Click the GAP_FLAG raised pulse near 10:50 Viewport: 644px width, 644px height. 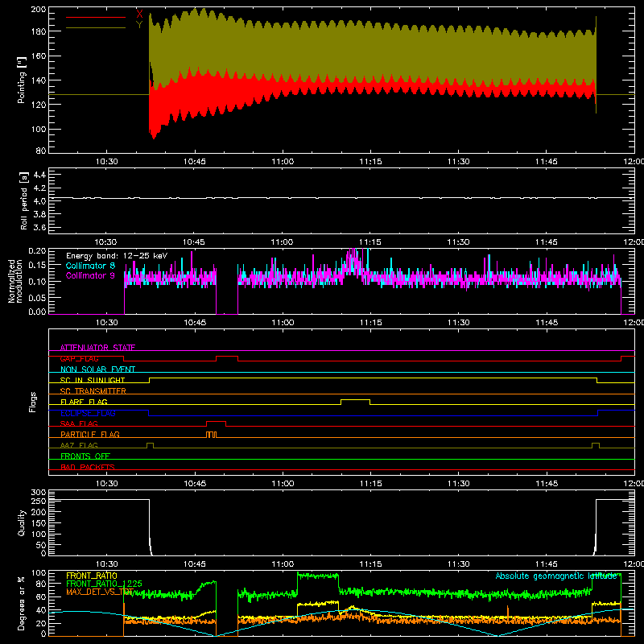[227, 357]
